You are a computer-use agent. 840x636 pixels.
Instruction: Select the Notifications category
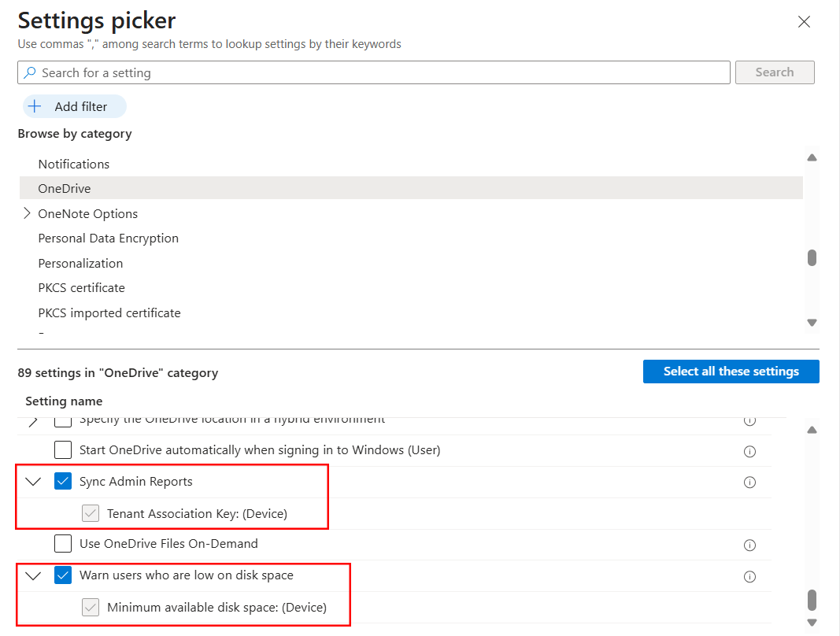tap(74, 164)
